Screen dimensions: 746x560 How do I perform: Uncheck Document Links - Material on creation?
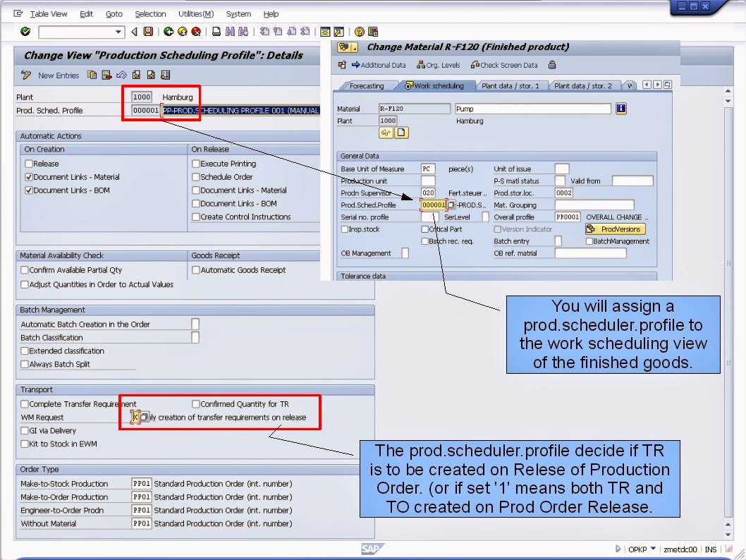tap(28, 177)
